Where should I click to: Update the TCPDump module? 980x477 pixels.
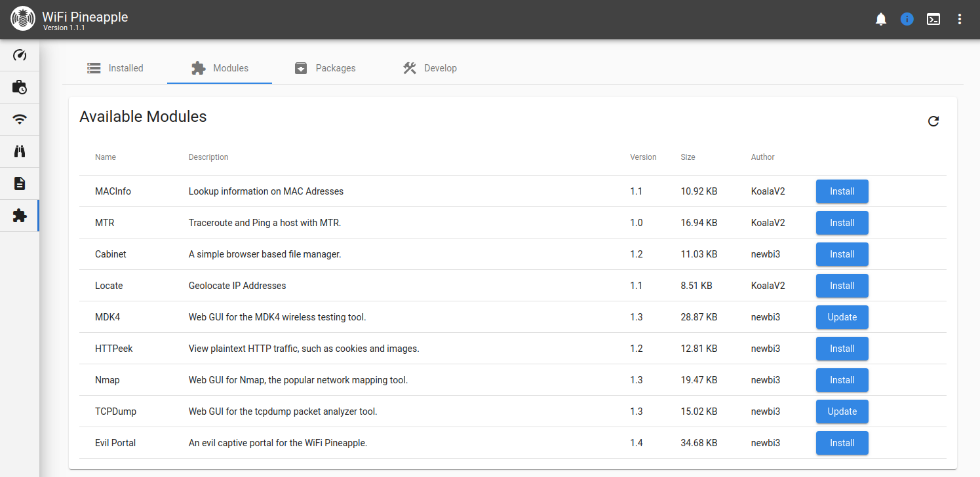pos(842,411)
